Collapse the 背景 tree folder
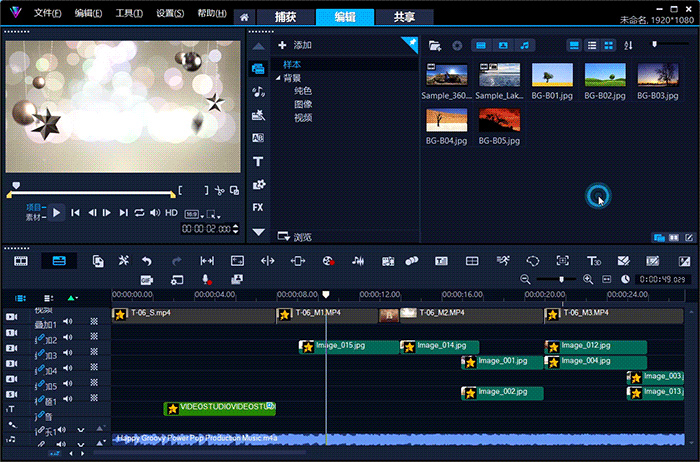This screenshot has height=462, width=700. pos(277,77)
